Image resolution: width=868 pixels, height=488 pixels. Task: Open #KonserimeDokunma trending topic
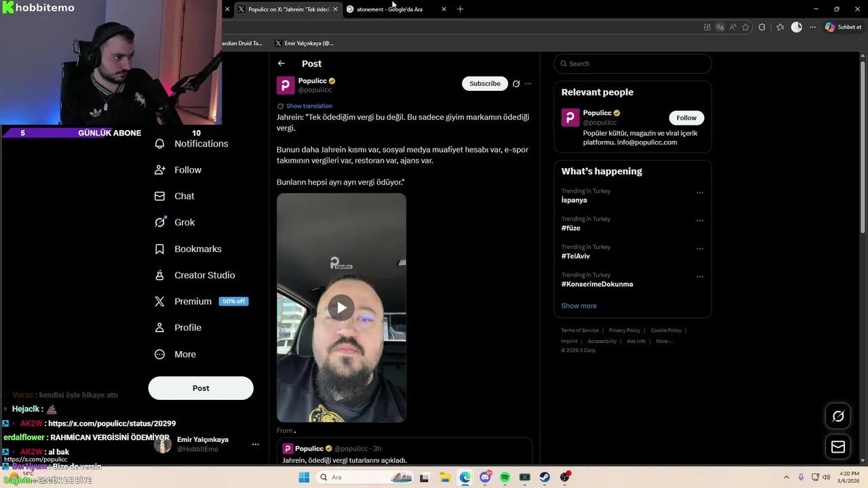(597, 284)
